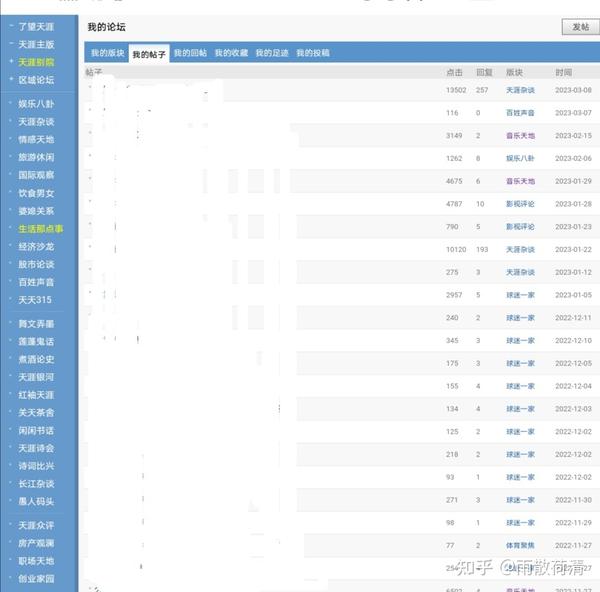Open 红袖天涯 board in sidebar
Screen dimensions: 600x592
pos(36,395)
